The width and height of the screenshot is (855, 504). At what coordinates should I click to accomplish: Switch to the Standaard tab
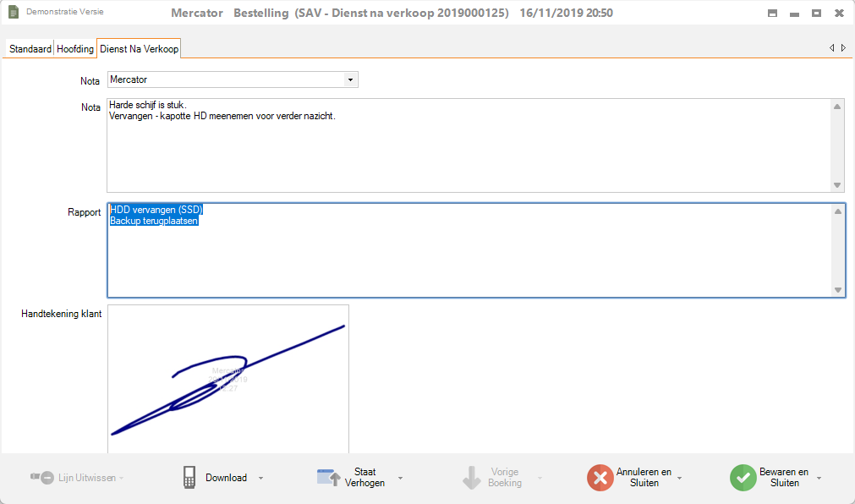click(x=30, y=49)
